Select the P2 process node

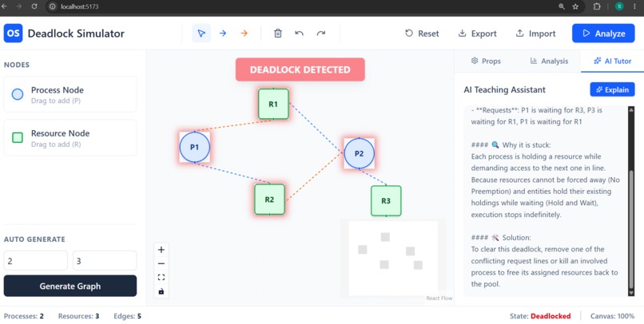(x=359, y=153)
